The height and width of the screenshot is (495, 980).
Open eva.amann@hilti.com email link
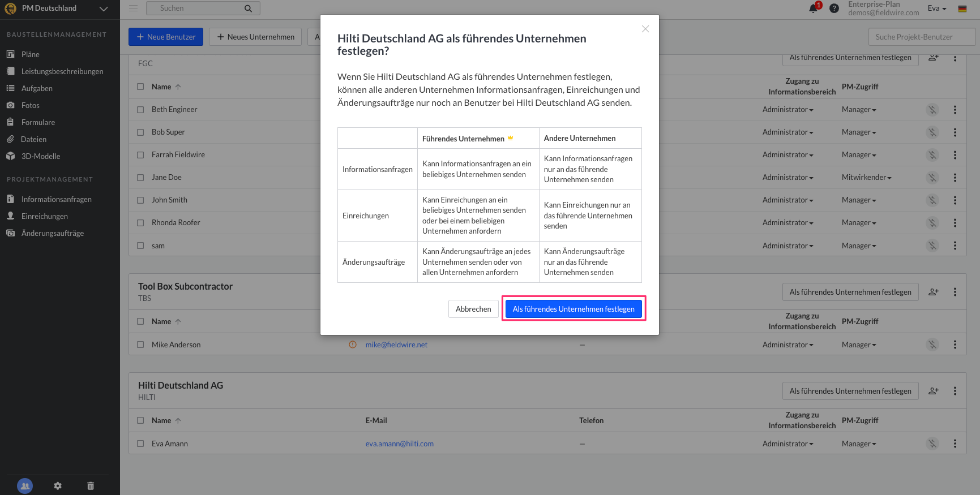pos(400,444)
